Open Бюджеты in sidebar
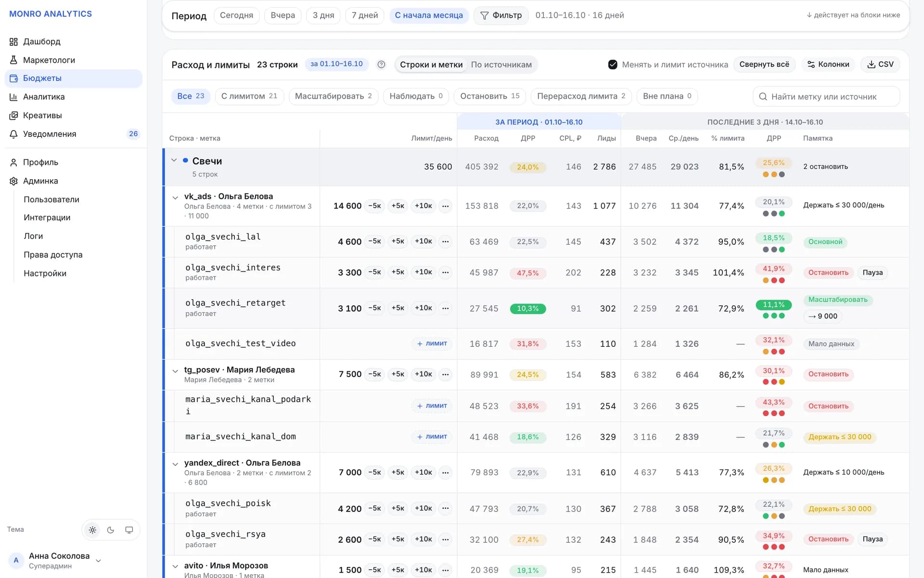 (74, 79)
